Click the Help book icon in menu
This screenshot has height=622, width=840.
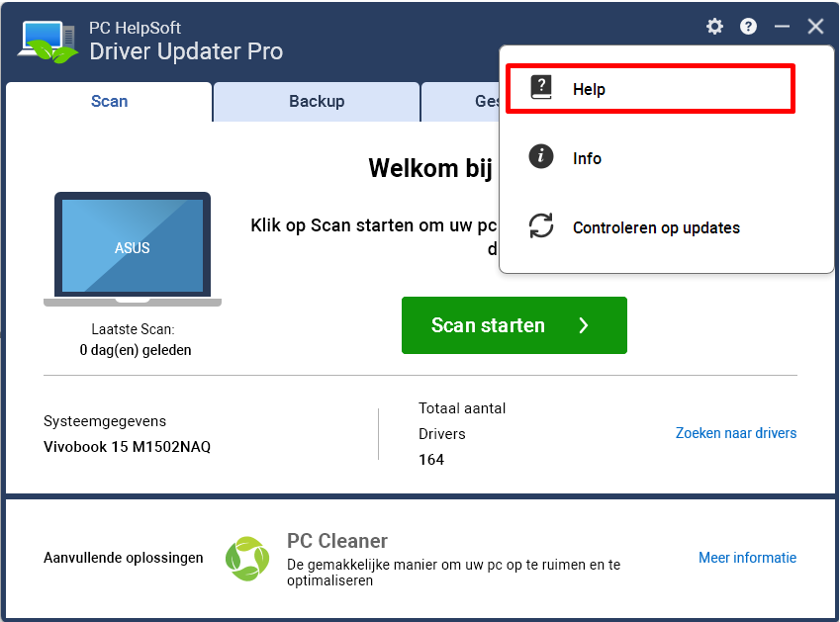click(x=541, y=87)
